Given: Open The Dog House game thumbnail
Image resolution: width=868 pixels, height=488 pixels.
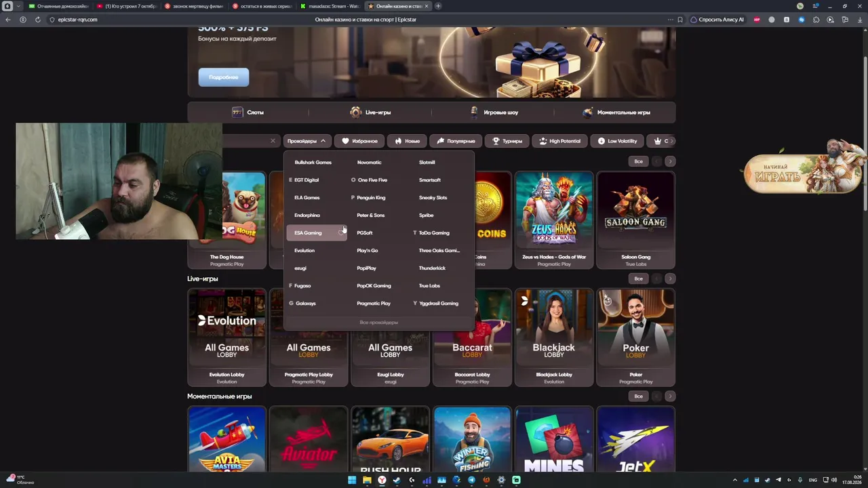Looking at the screenshot, I should pyautogui.click(x=226, y=220).
